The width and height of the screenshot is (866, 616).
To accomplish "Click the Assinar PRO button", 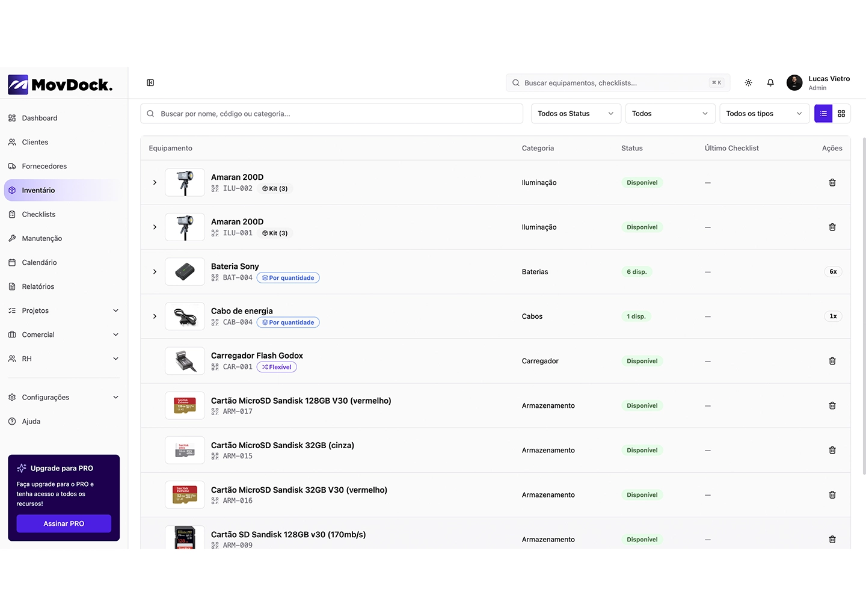I will coord(64,524).
